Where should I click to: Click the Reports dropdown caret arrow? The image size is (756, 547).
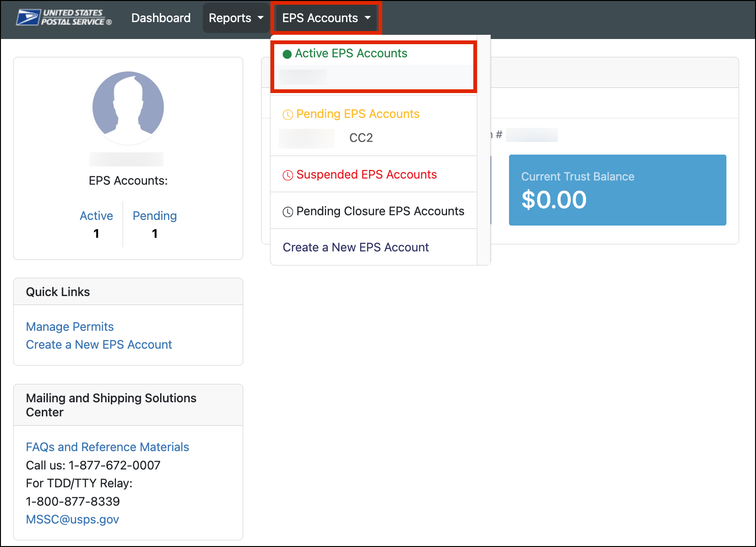pyautogui.click(x=261, y=18)
